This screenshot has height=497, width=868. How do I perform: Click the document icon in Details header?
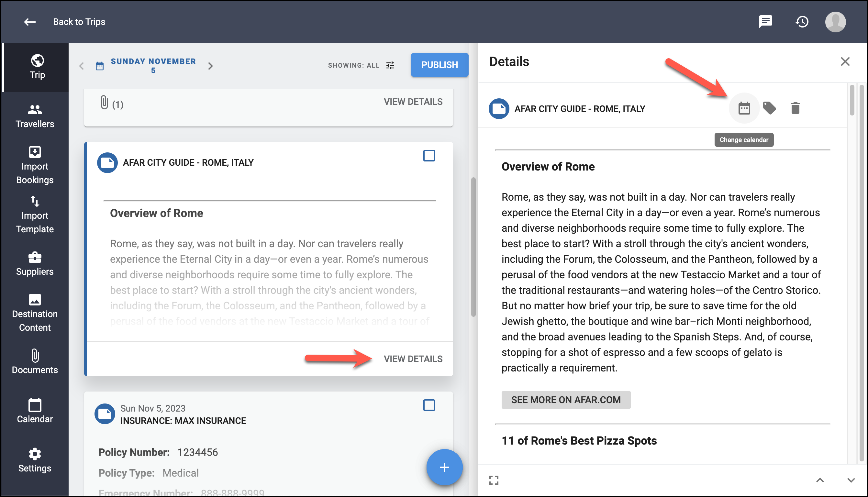coord(499,109)
